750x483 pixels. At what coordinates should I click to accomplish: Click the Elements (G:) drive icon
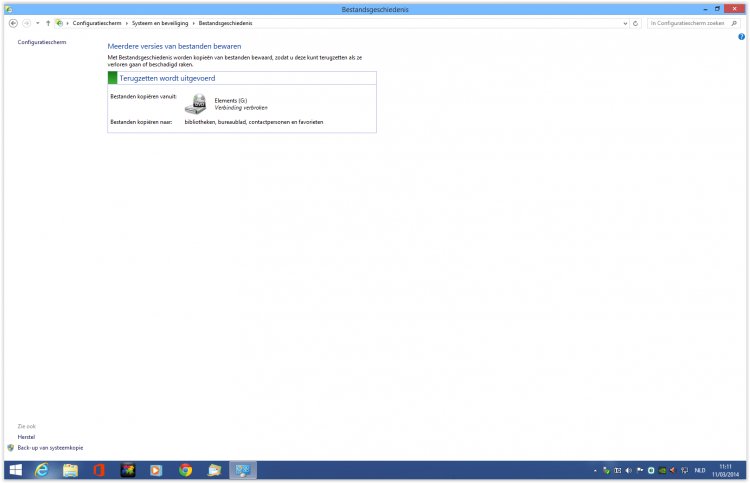point(196,104)
